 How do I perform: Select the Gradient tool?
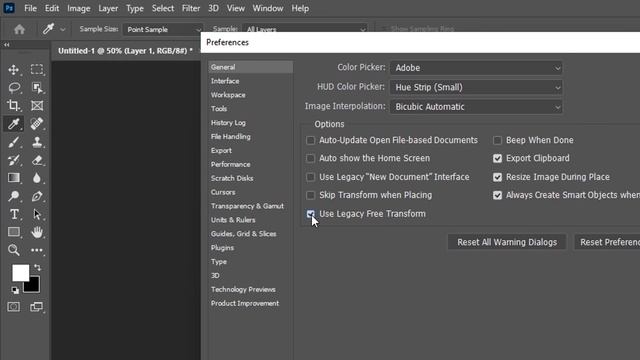point(13,178)
